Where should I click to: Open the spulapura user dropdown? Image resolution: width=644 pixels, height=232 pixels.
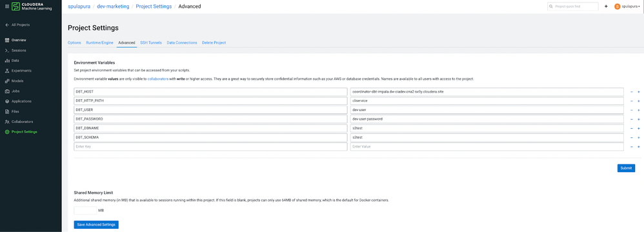click(631, 6)
